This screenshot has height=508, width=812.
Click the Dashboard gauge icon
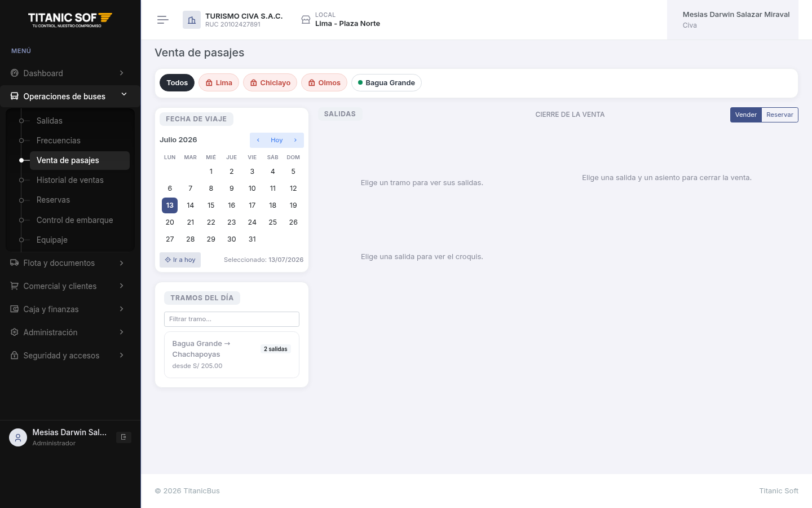15,73
